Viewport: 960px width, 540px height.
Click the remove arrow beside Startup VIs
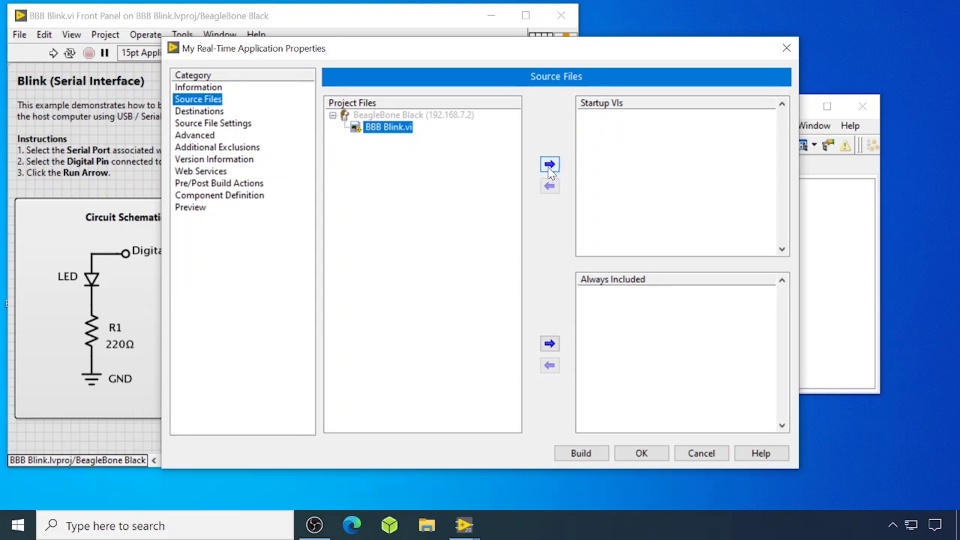pos(549,186)
